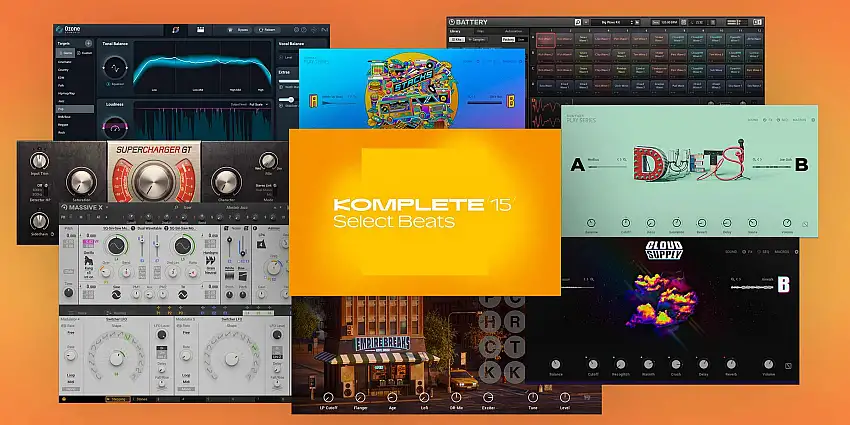
Task: Click Tonal Balance sine wave dial in Ozone
Action: [x=114, y=68]
